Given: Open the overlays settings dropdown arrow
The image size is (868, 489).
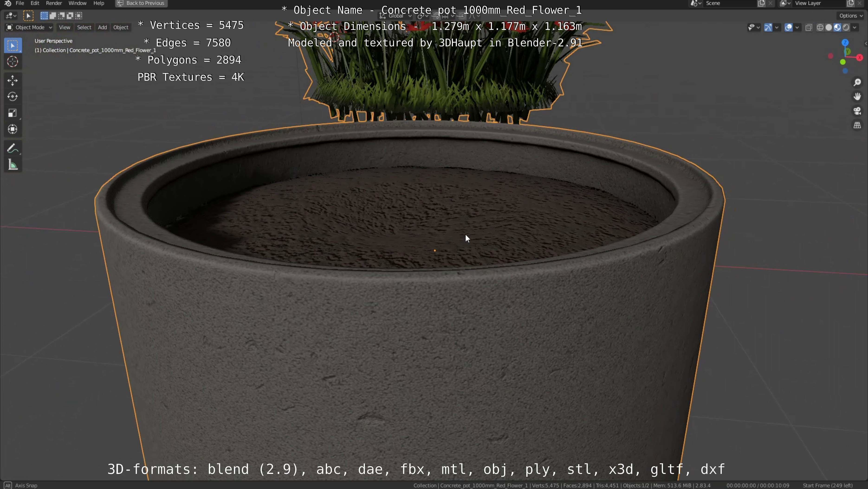Looking at the screenshot, I should pyautogui.click(x=797, y=28).
